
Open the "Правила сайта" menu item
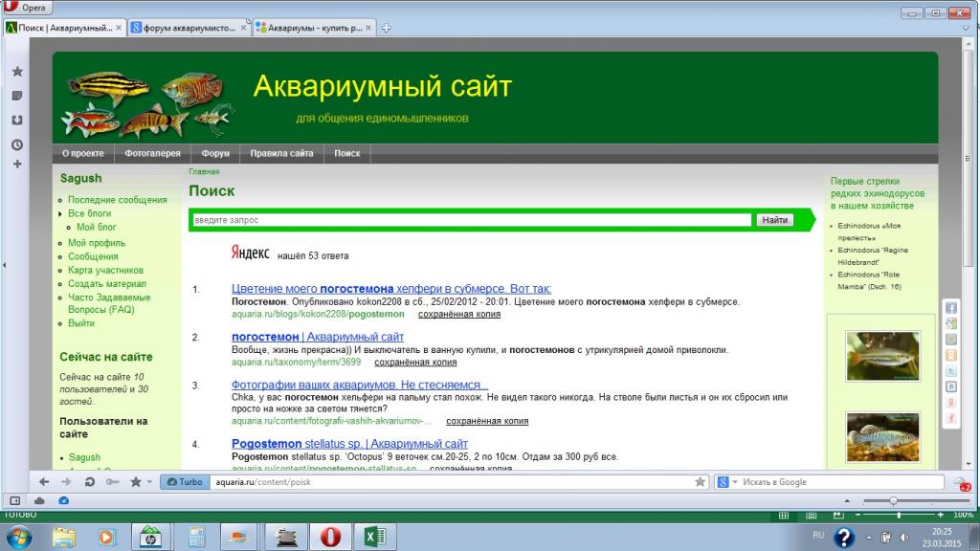282,153
